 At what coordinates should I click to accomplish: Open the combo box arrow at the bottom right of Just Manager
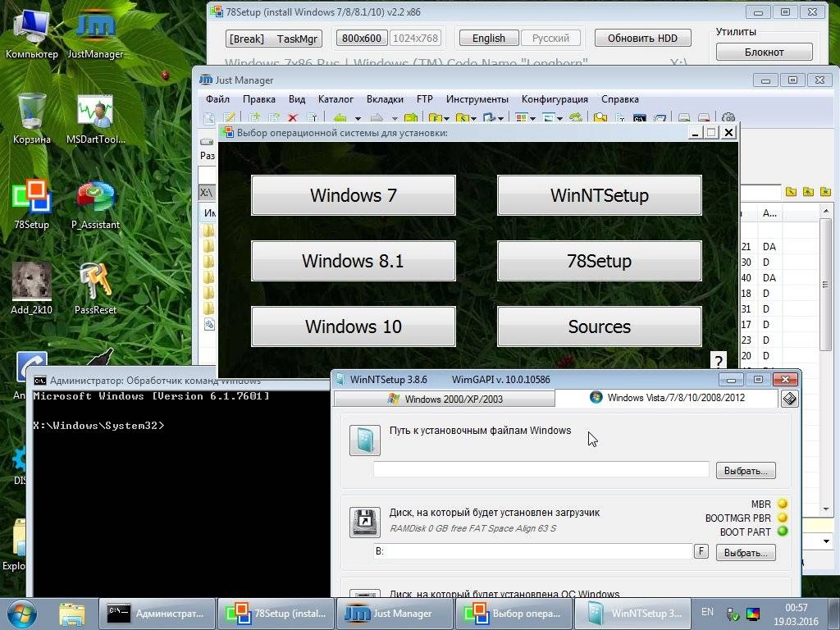[x=826, y=541]
